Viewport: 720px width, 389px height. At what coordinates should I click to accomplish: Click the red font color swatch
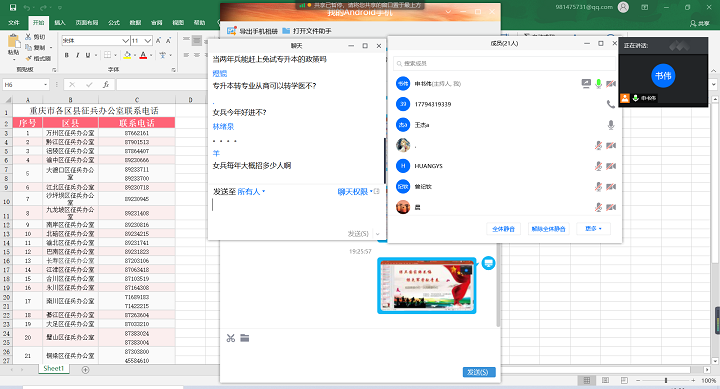click(x=143, y=55)
